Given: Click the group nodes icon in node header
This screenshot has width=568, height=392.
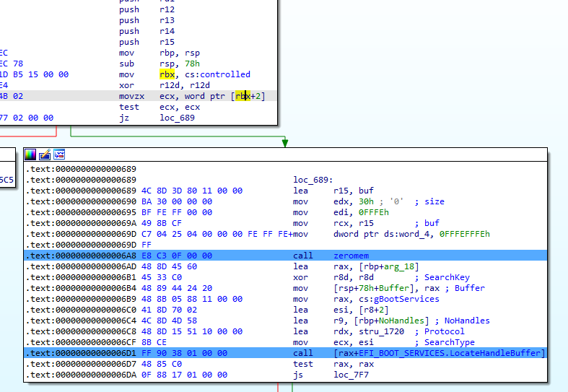Looking at the screenshot, I should tap(59, 154).
